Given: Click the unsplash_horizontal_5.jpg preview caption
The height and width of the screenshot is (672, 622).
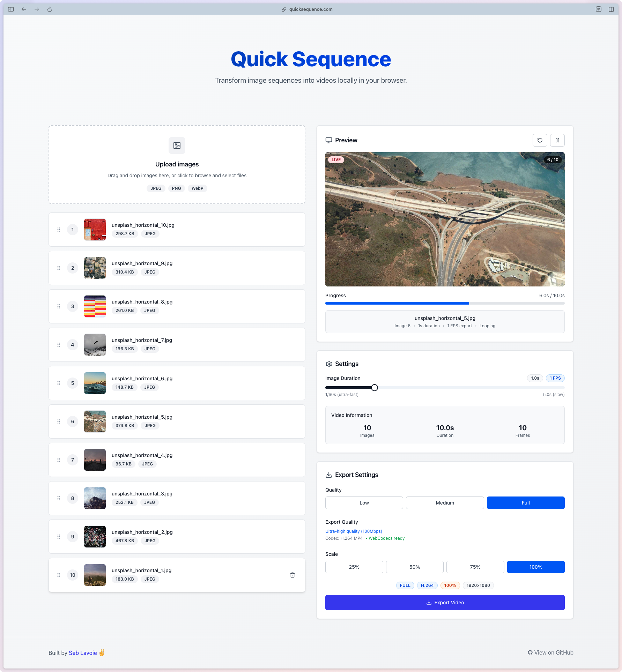Looking at the screenshot, I should [445, 318].
